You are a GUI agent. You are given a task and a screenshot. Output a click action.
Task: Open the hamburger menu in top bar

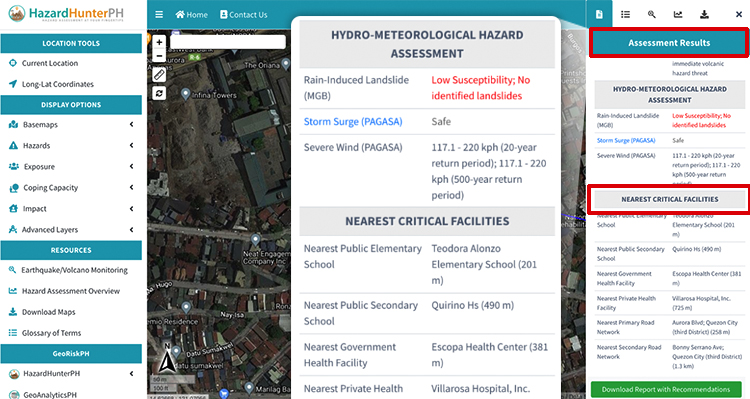(159, 14)
